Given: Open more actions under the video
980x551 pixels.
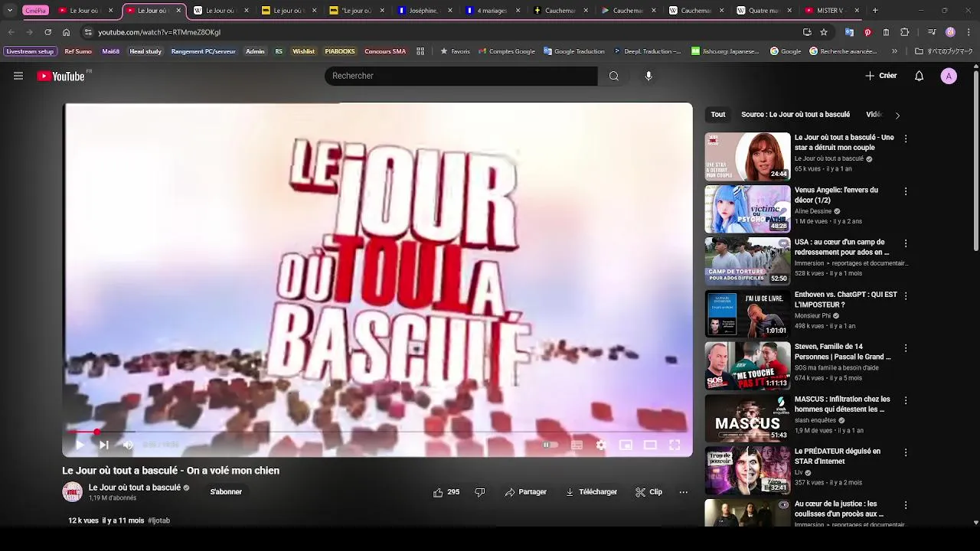Looking at the screenshot, I should coord(684,492).
